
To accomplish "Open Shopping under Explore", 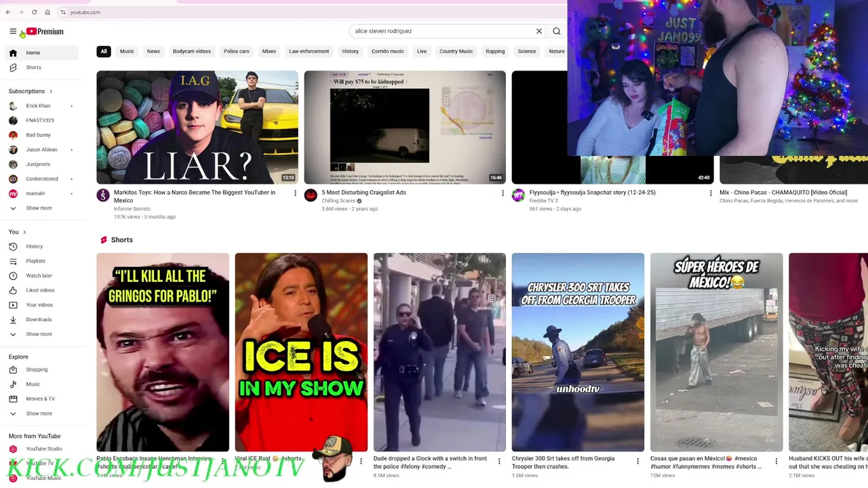I will (x=41, y=369).
